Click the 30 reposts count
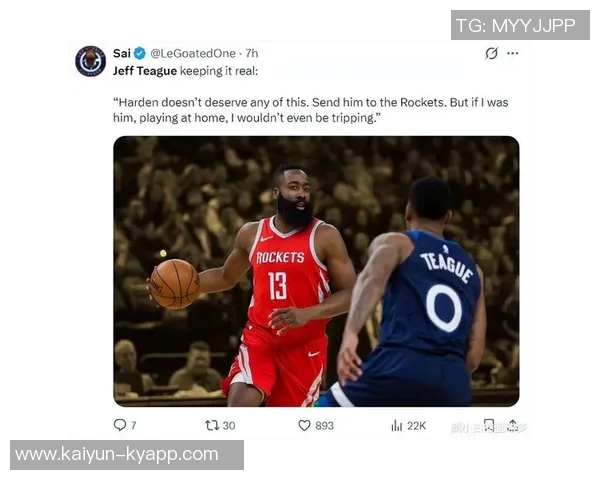 click(228, 426)
